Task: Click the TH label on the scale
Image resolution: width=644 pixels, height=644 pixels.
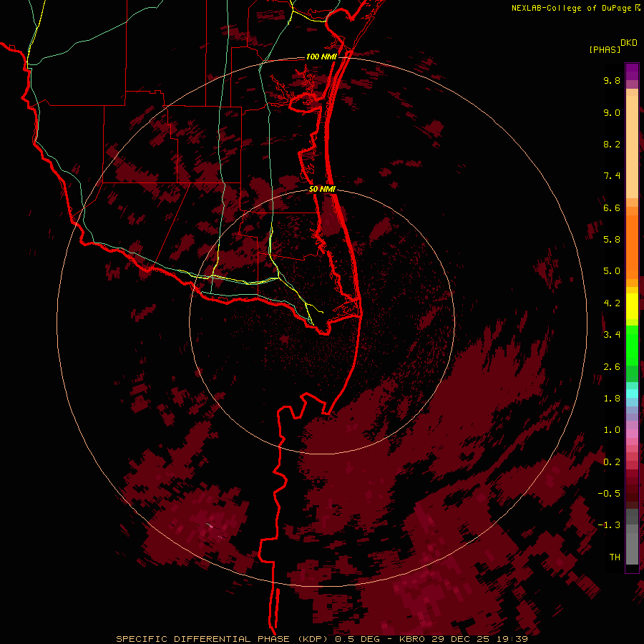Action: coord(615,557)
